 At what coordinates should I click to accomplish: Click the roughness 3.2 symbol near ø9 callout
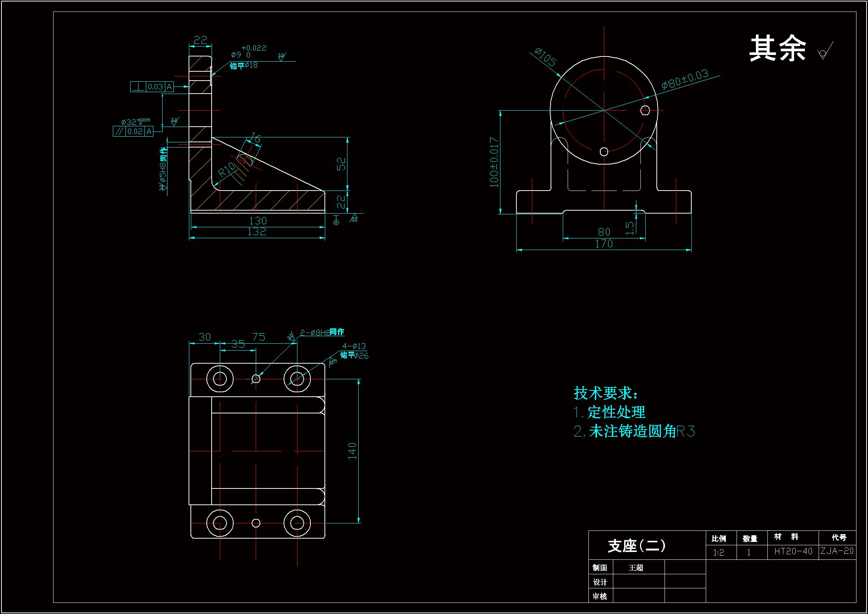281,57
